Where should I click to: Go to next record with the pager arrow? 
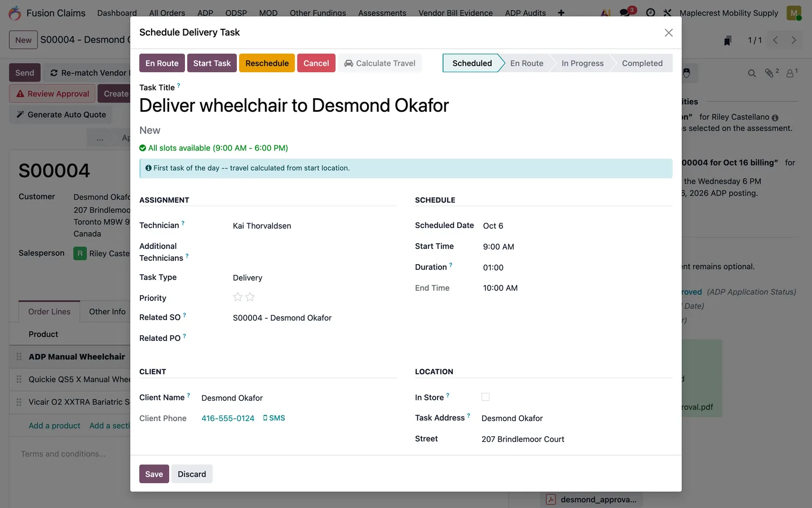tap(793, 40)
